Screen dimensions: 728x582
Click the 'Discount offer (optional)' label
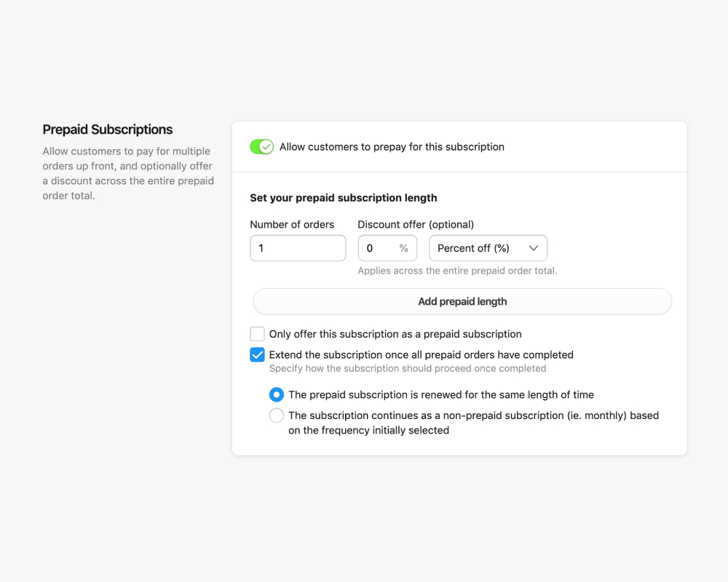[x=416, y=225]
